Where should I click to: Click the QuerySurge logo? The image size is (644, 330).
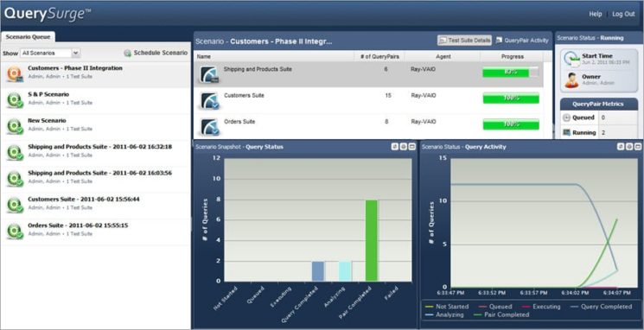tap(48, 14)
